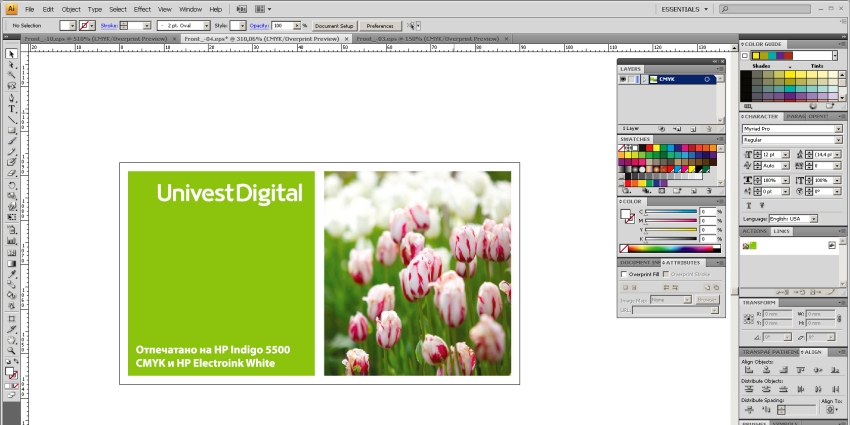Click the Opacity label link in Control bar
The image size is (850, 425).
pyautogui.click(x=259, y=25)
